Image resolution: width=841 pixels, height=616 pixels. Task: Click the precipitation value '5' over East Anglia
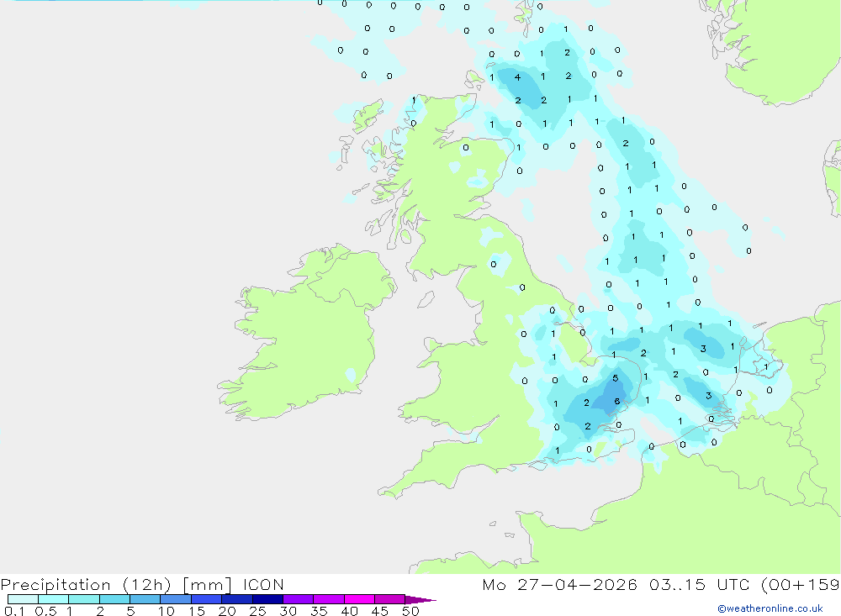click(616, 378)
